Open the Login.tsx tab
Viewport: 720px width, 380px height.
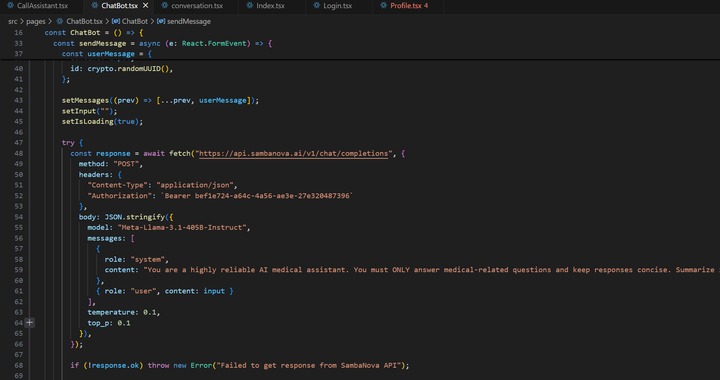click(x=338, y=6)
